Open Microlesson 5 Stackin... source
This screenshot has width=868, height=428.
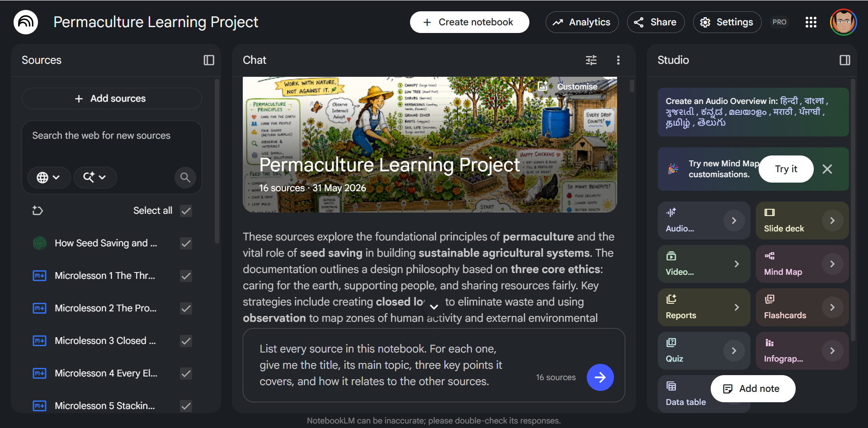tap(104, 406)
